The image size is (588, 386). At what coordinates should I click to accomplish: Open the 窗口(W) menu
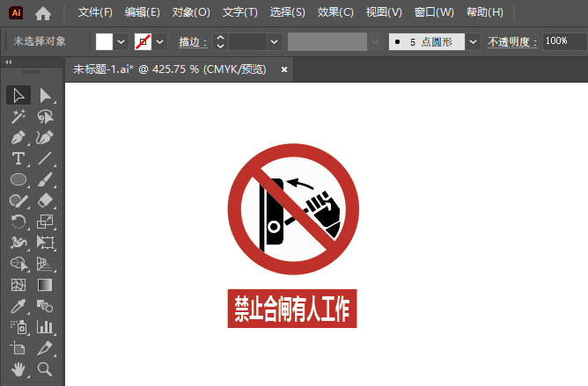[434, 12]
